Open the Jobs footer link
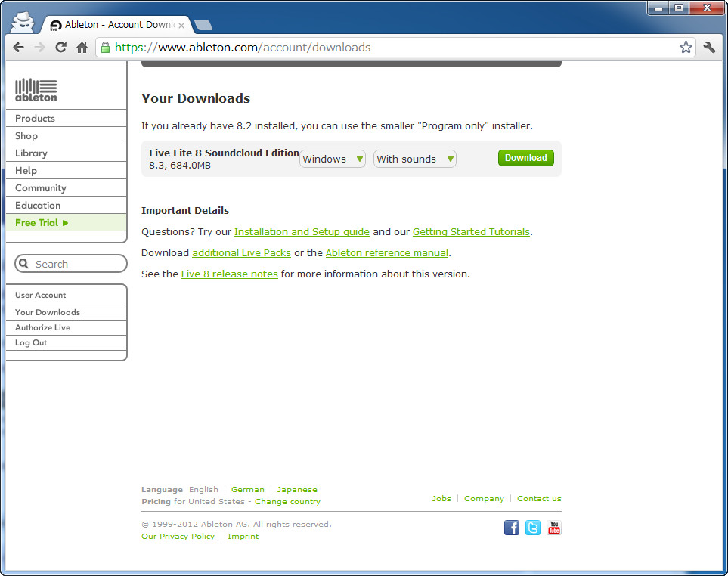728x576 pixels. (x=441, y=498)
